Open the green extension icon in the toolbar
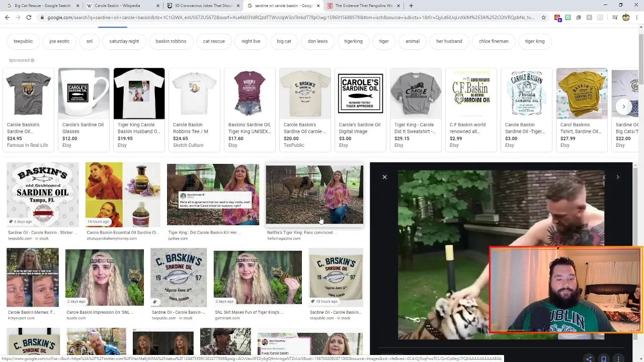This screenshot has width=644, height=362. 568,17
